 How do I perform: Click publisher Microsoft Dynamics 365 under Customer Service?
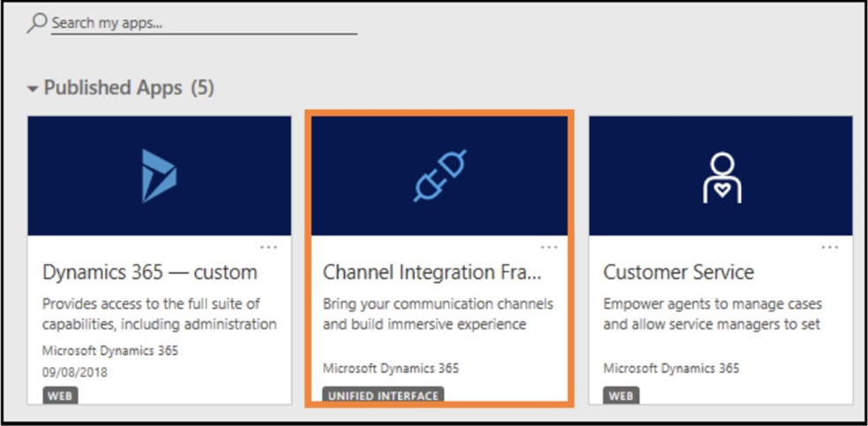pos(671,368)
